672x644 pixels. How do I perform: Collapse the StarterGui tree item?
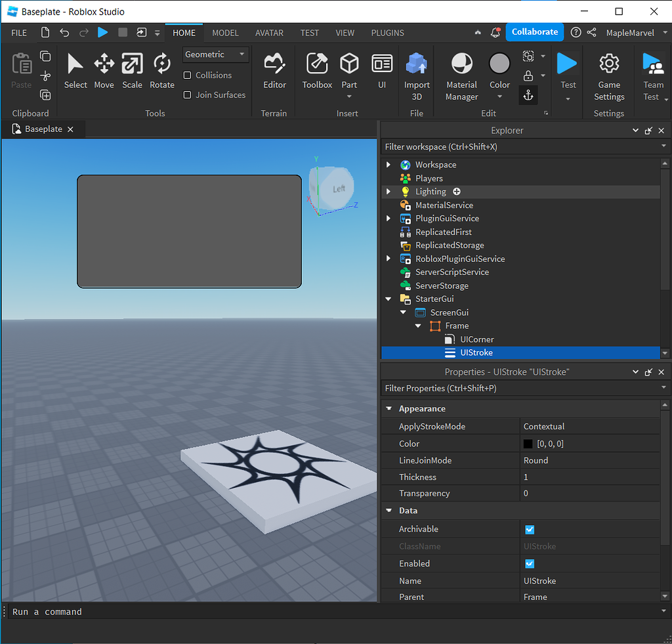point(388,299)
